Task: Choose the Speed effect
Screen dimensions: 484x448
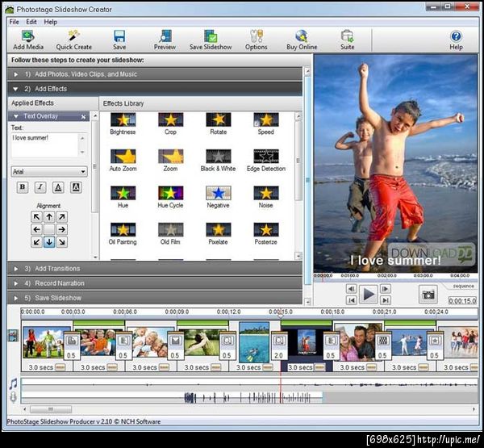Action: pyautogui.click(x=265, y=124)
